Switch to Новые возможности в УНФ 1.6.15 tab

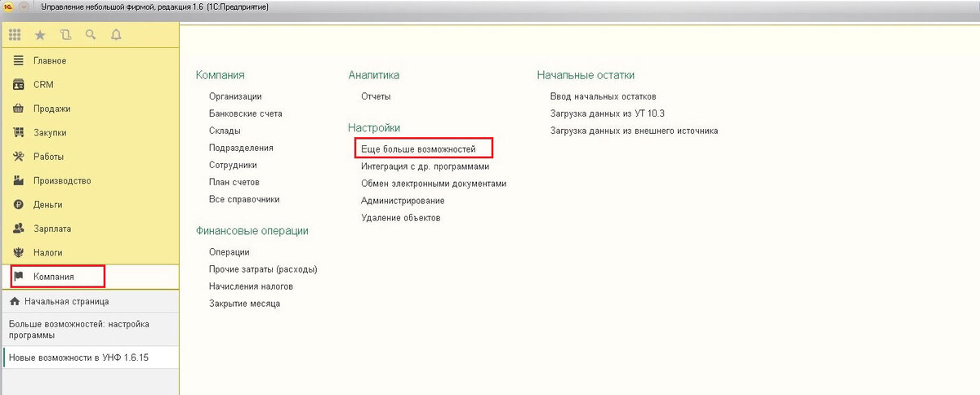point(89,357)
